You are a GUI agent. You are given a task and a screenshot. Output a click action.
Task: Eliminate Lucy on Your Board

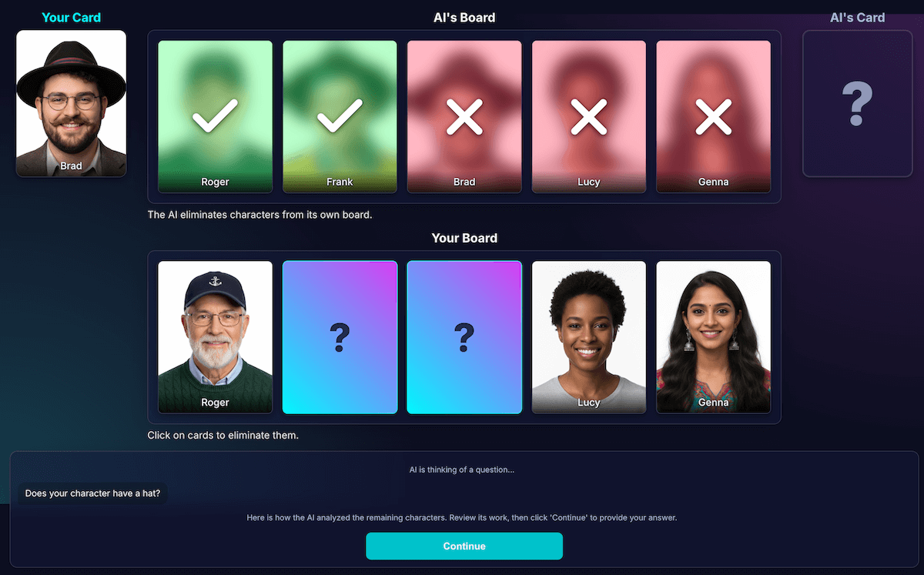click(x=589, y=337)
